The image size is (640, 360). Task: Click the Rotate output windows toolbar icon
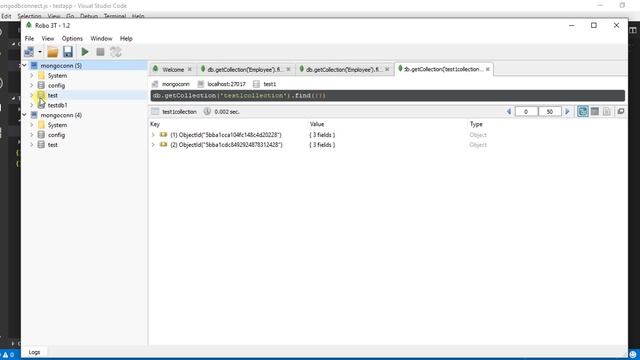click(x=116, y=52)
